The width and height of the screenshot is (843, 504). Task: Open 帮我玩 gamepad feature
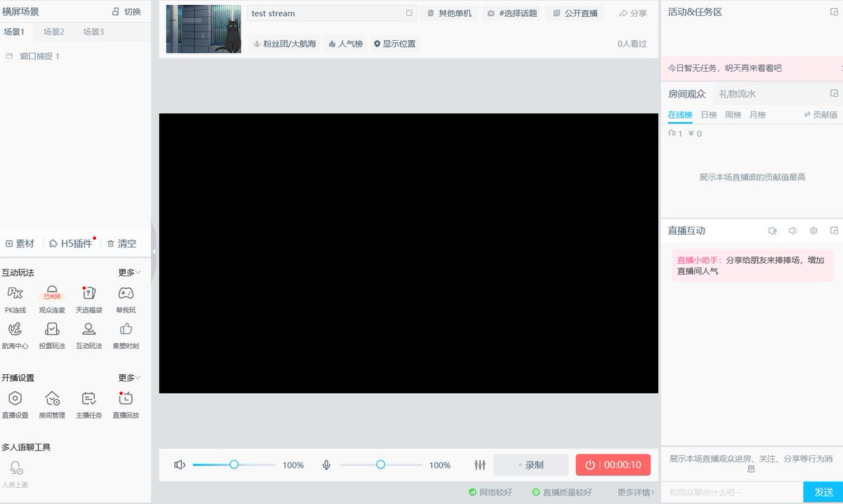(x=126, y=299)
